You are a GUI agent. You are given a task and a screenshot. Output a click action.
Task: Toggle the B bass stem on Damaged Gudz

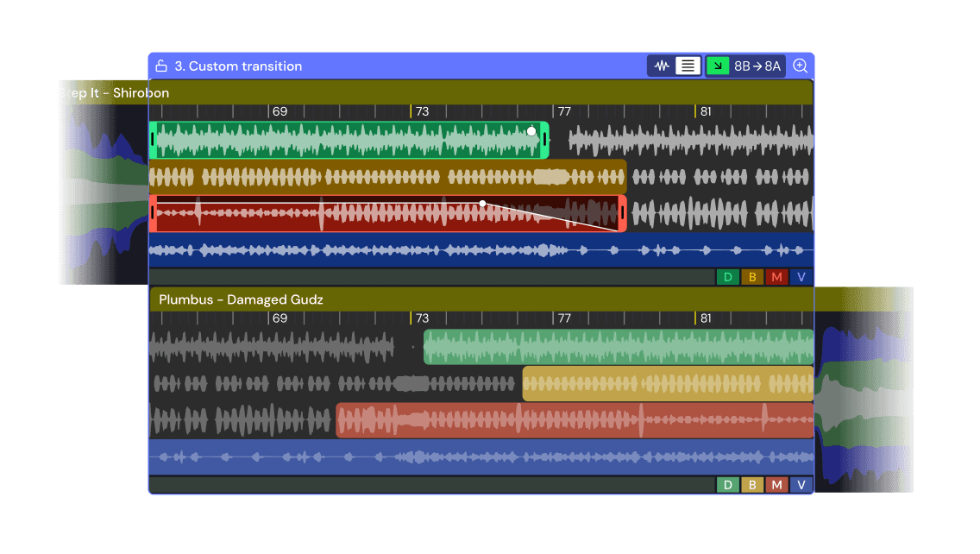(752, 484)
